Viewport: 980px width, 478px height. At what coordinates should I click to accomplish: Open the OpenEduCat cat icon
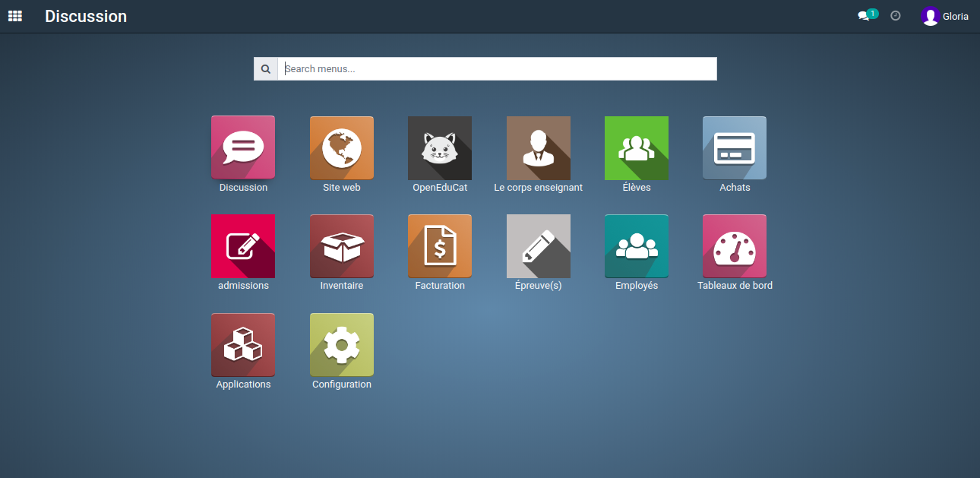pyautogui.click(x=440, y=148)
